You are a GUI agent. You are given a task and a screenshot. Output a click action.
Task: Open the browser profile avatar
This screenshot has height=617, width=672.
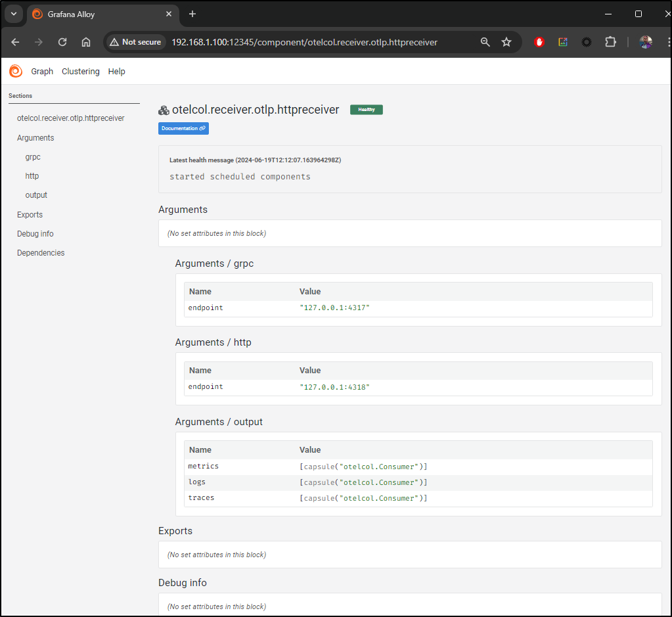tap(646, 42)
